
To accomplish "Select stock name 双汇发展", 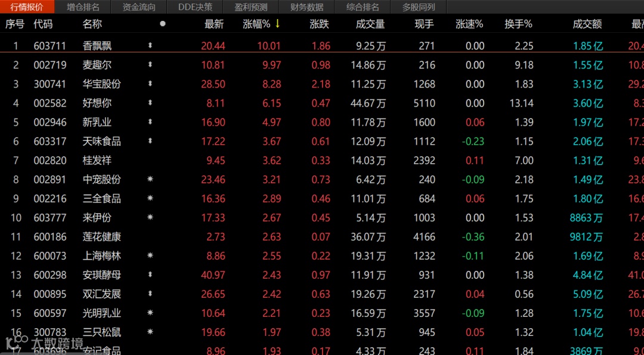I will click(x=102, y=294).
